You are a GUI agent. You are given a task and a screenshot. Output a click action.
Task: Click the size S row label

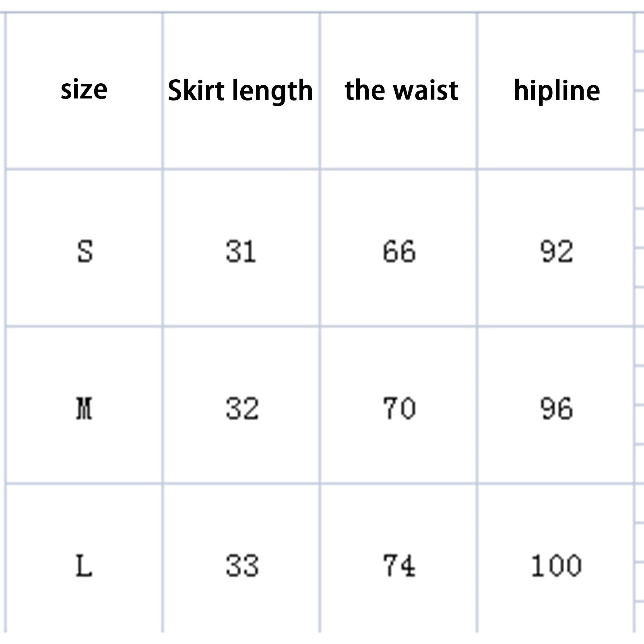(85, 252)
